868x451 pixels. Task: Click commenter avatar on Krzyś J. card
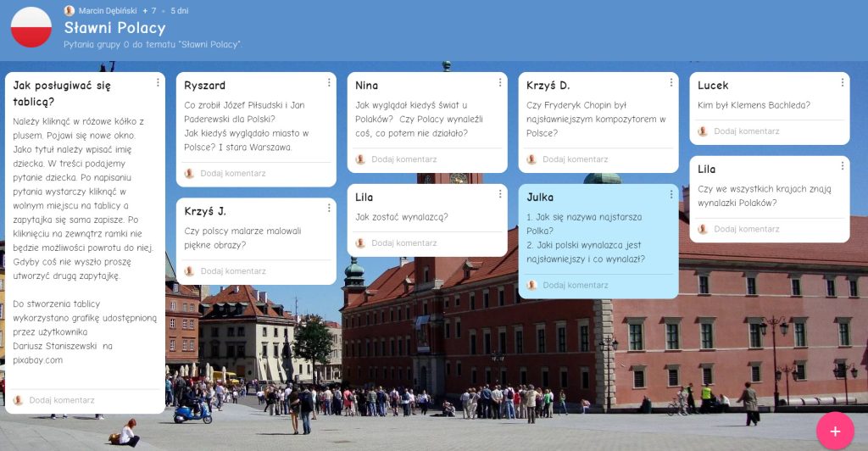point(189,271)
